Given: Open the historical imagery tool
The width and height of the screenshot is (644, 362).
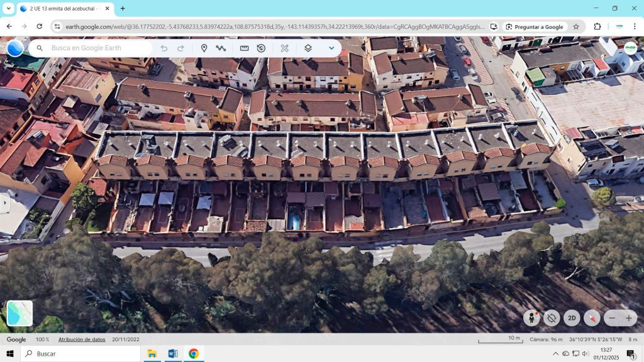Looking at the screenshot, I should [260, 48].
